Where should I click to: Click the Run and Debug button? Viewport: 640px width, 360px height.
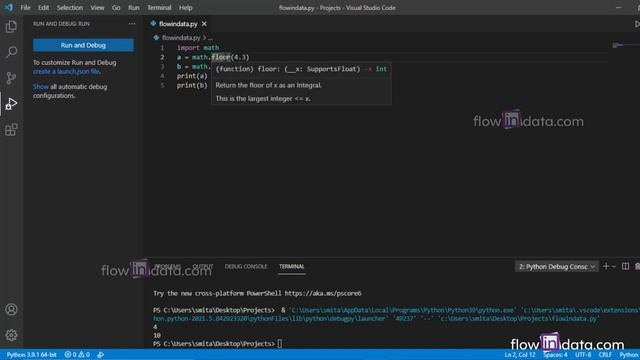[x=83, y=45]
